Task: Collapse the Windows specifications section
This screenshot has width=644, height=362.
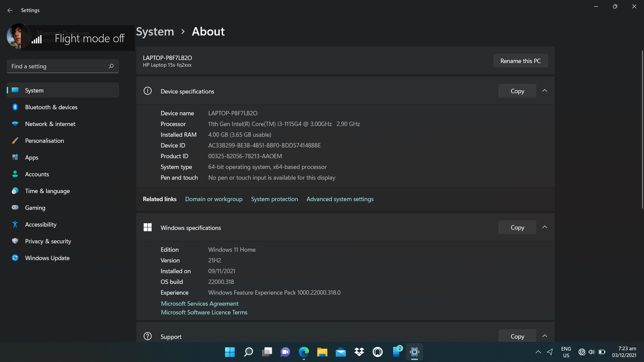Action: 545,227
